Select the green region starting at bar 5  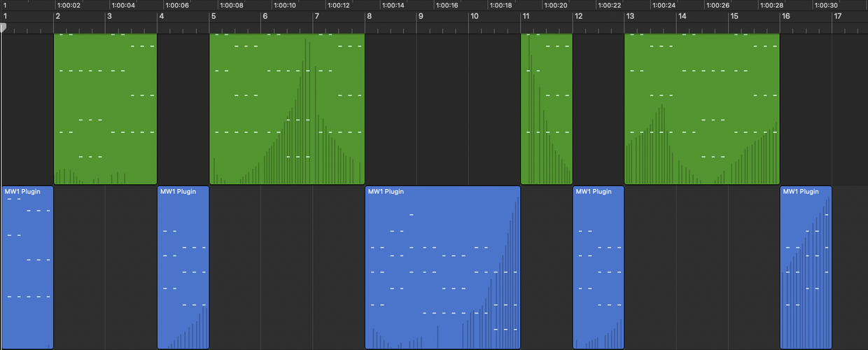tap(287, 109)
